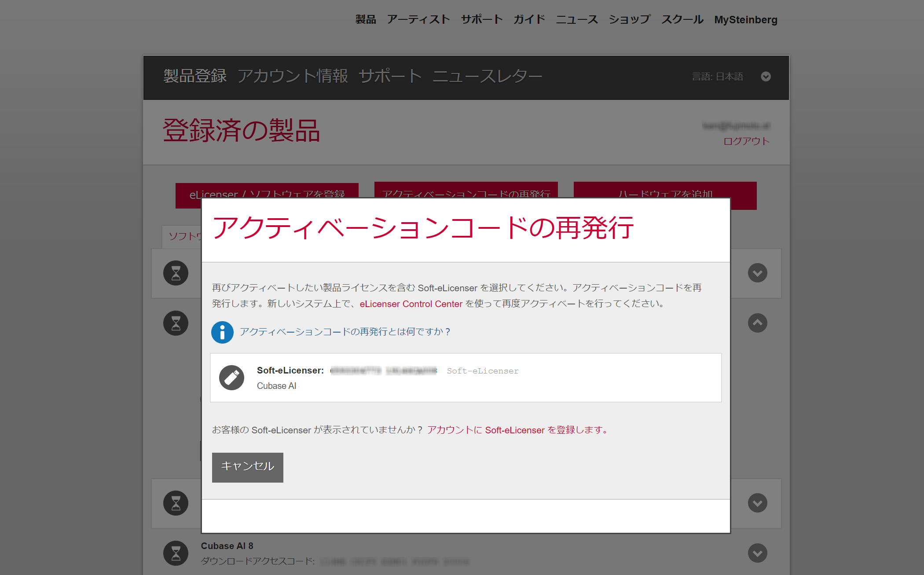Expand the first product row chevron
The width and height of the screenshot is (924, 575).
click(758, 273)
